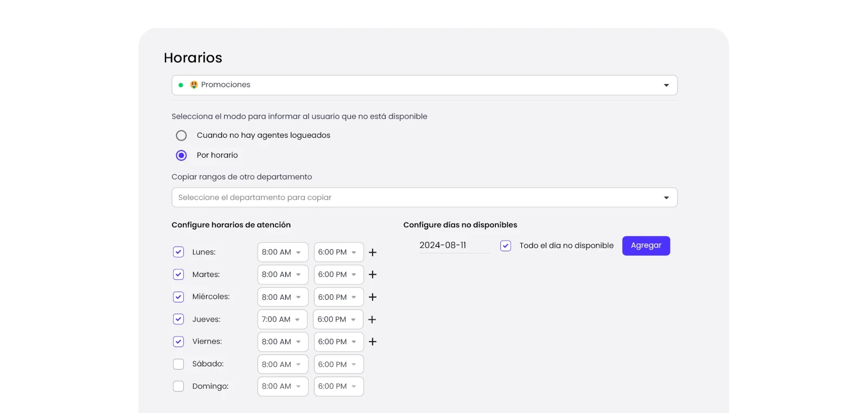
Task: Add another time range for Lunes
Action: tap(373, 253)
